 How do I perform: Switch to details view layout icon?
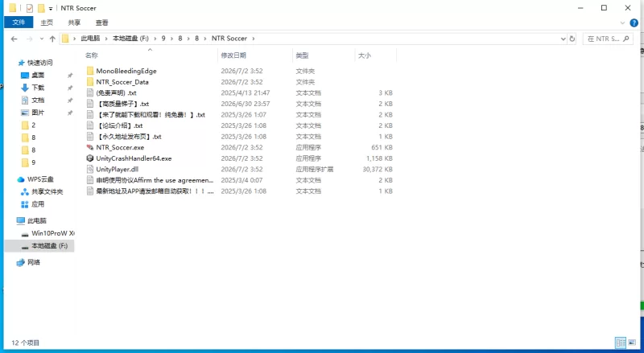click(x=621, y=343)
